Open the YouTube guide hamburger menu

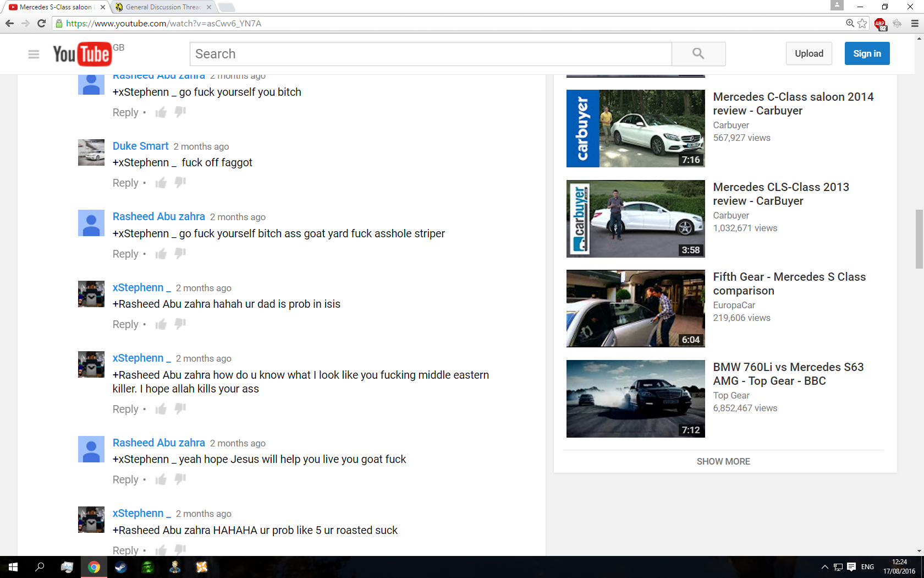pos(34,54)
